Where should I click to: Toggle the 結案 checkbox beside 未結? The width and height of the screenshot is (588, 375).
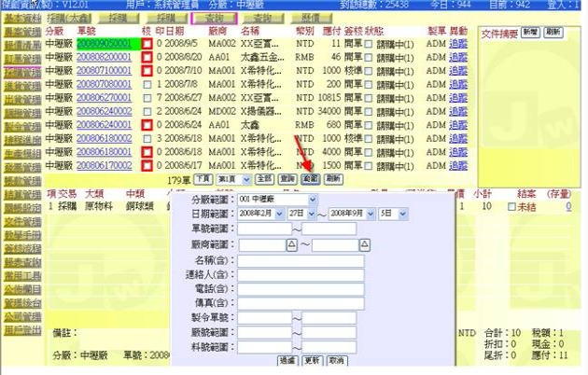pos(511,206)
